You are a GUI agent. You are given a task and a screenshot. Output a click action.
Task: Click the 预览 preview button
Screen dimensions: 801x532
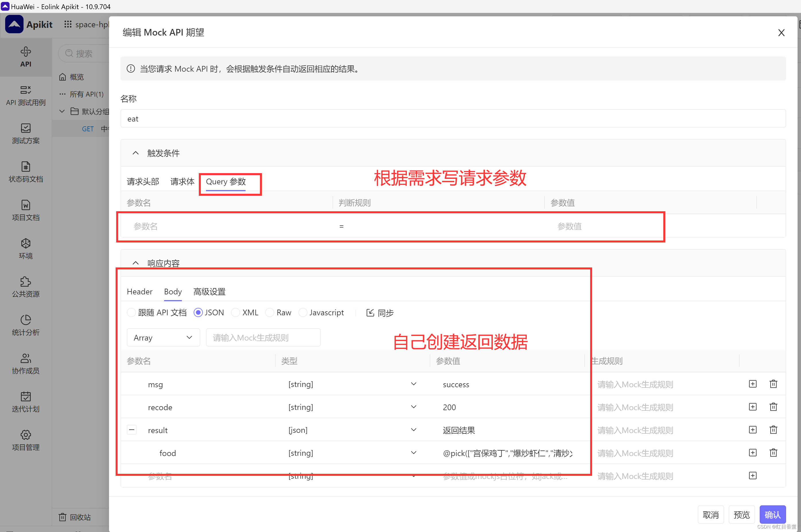point(742,514)
